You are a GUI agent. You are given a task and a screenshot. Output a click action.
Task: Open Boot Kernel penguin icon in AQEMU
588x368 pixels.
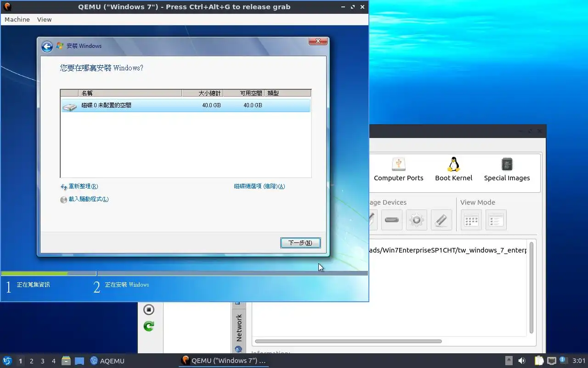454,165
